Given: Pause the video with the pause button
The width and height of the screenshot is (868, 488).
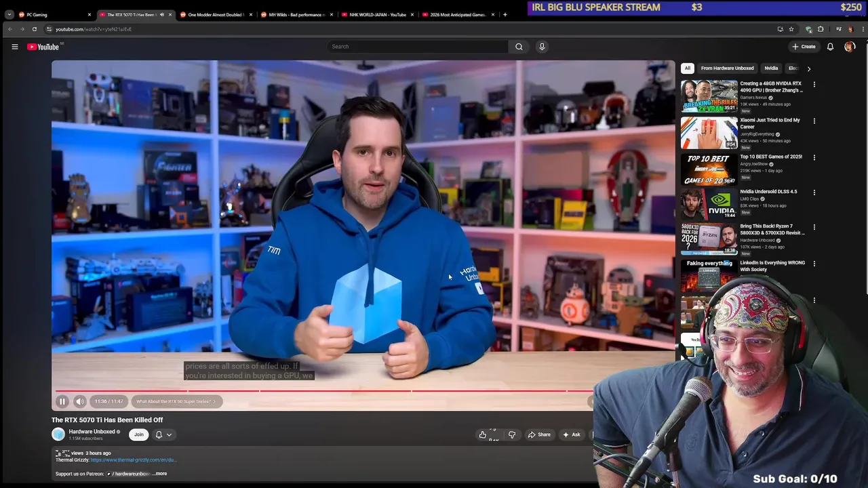Looking at the screenshot, I should tap(62, 401).
